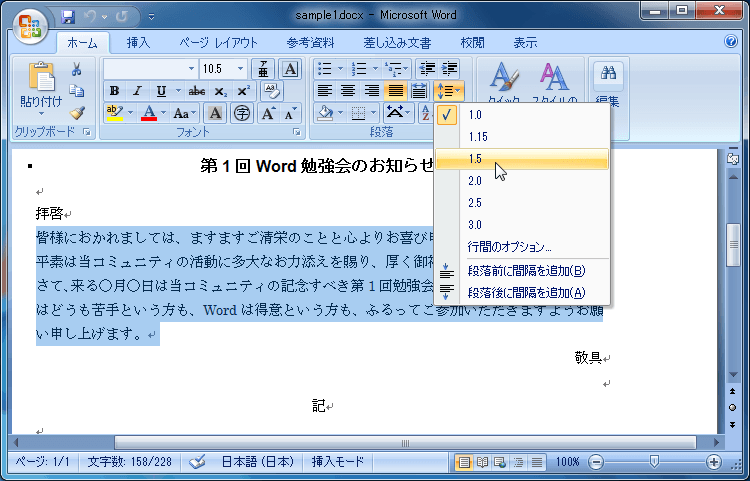Click 貼り付け paste button
750x481 pixels.
(41, 89)
